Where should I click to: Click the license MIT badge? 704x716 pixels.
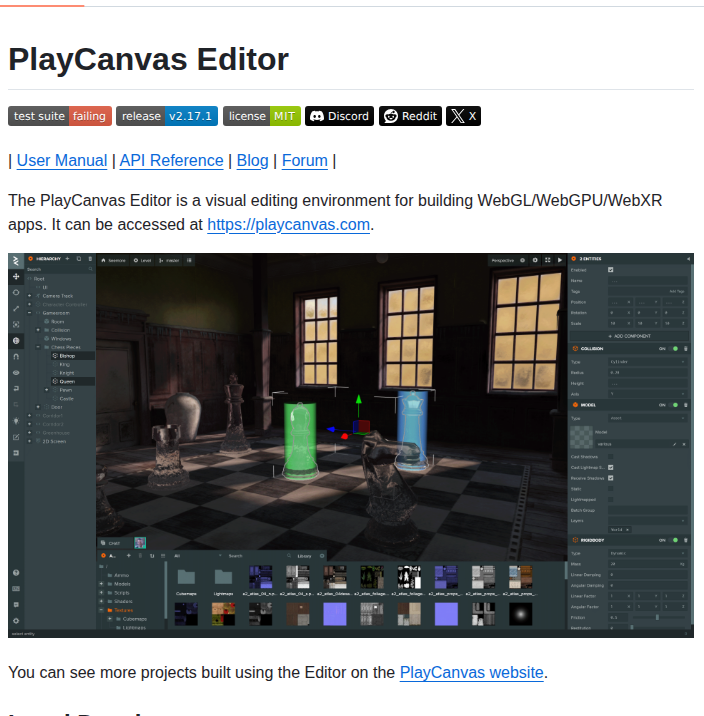pyautogui.click(x=262, y=116)
